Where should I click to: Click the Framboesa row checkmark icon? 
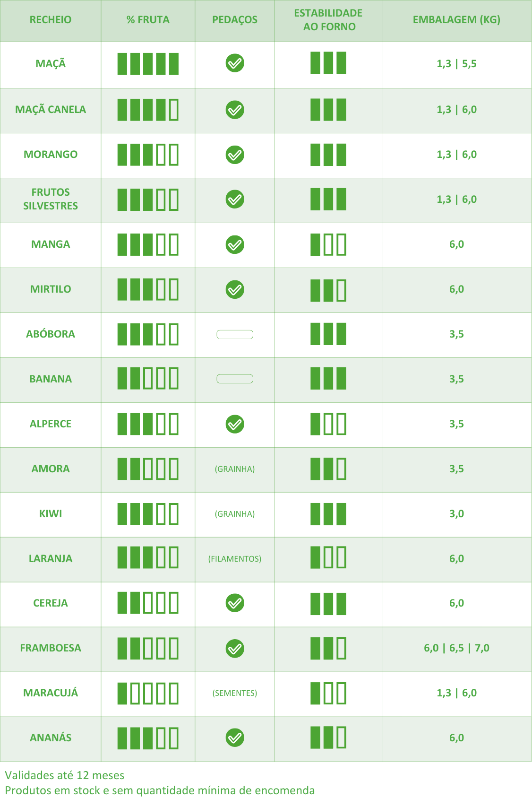(235, 649)
